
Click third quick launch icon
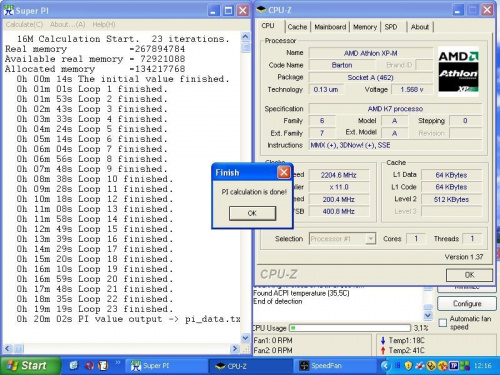click(x=103, y=366)
